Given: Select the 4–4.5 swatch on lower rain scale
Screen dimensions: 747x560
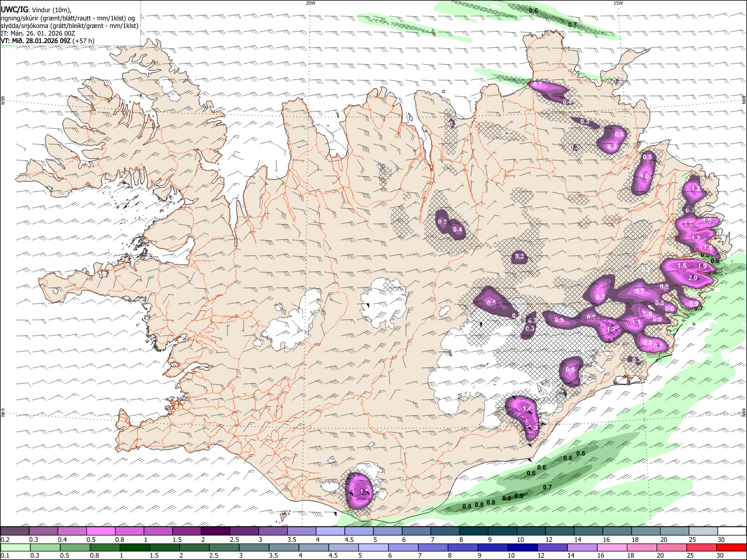Looking at the screenshot, I should coord(314,547).
